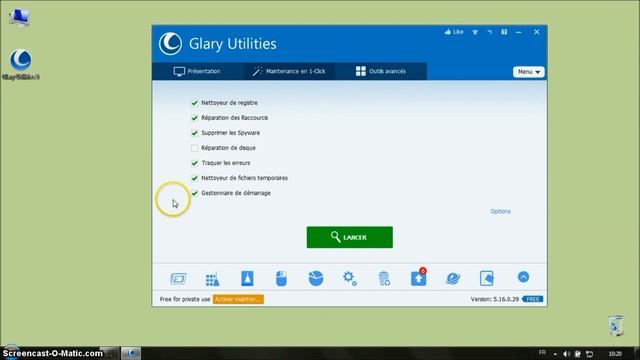Click Glary Utilities taskbar button
Screen dimensions: 640x360
click(x=131, y=353)
